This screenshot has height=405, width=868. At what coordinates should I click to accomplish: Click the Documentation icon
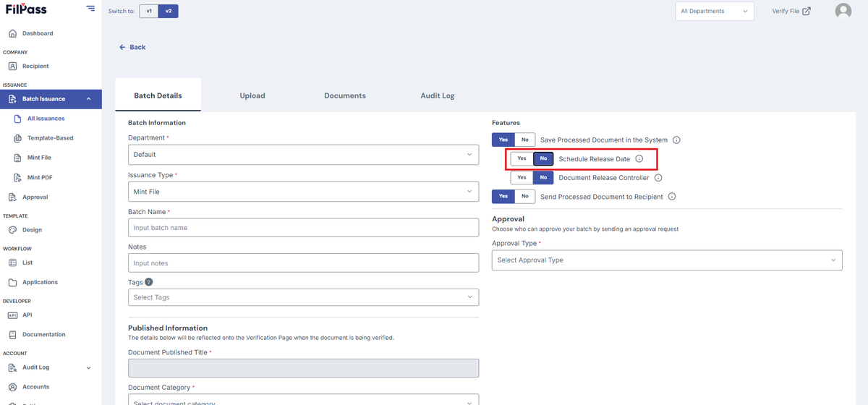coord(12,335)
